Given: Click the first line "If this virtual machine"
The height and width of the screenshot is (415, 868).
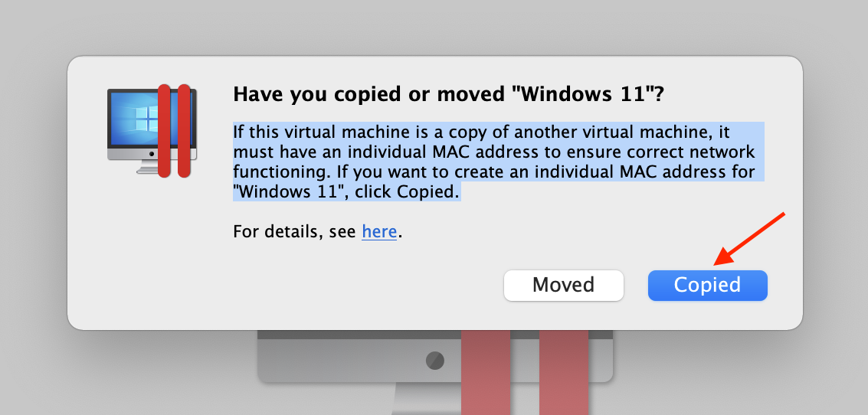Looking at the screenshot, I should [322, 132].
